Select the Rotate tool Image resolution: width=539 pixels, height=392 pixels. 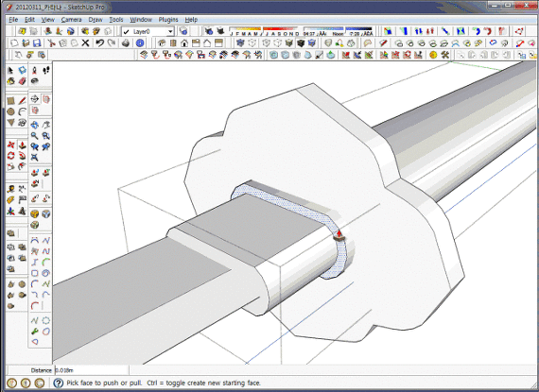pyautogui.click(x=11, y=156)
